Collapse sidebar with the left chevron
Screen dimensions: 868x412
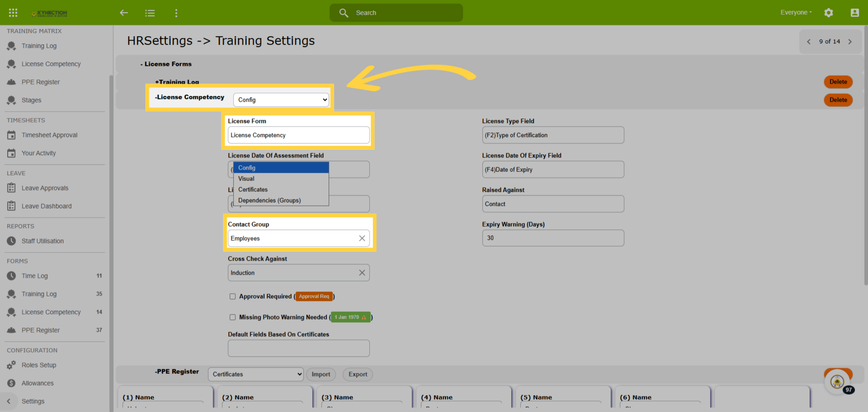(x=9, y=401)
